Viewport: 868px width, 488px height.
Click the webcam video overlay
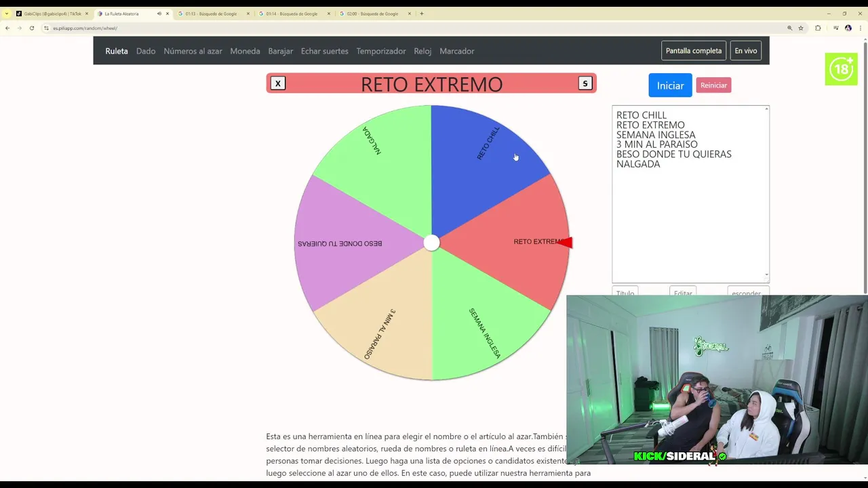pos(717,380)
